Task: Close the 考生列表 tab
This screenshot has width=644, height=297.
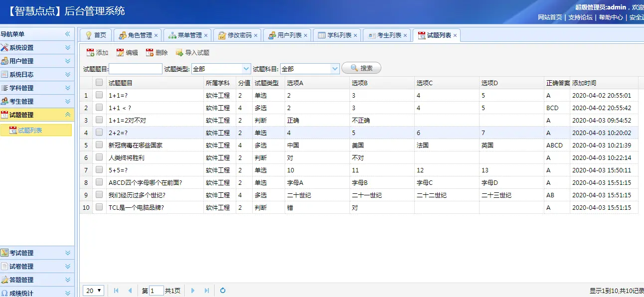Action: pyautogui.click(x=405, y=35)
